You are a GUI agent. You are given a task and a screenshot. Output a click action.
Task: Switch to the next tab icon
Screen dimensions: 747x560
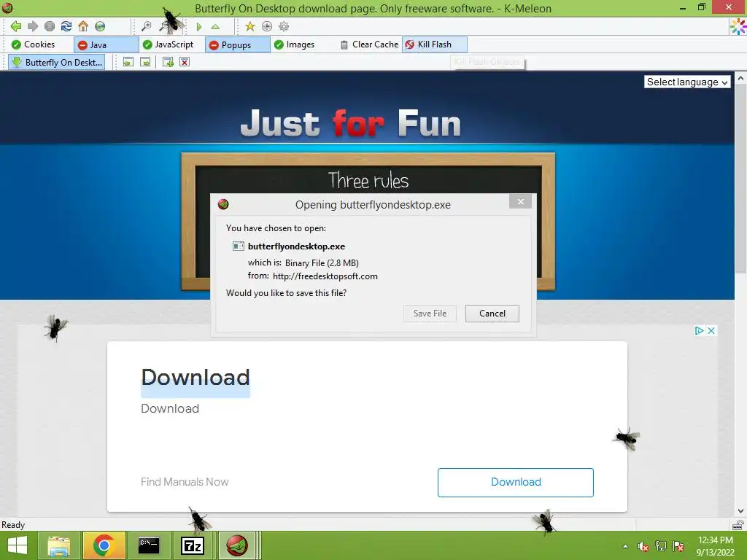point(145,62)
